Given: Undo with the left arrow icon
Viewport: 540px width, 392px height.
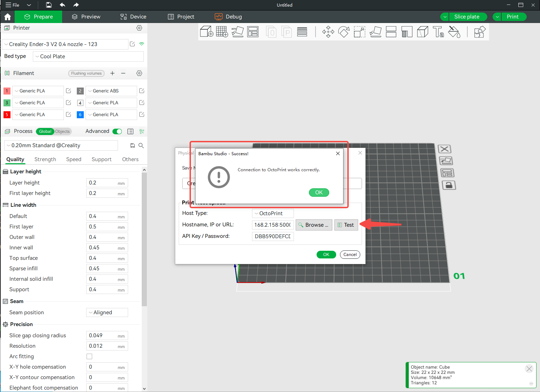Looking at the screenshot, I should pyautogui.click(x=62, y=5).
